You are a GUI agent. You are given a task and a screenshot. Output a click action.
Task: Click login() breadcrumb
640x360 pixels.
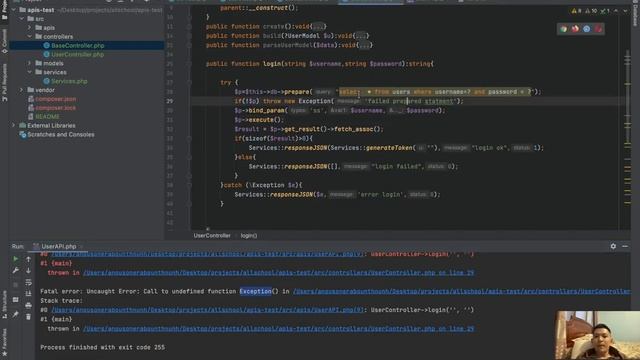(249, 236)
